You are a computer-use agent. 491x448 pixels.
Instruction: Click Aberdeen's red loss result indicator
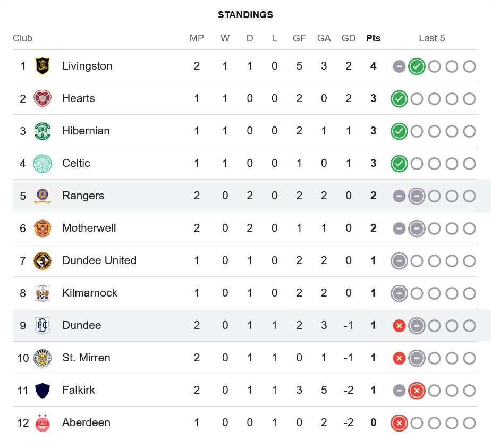coord(399,423)
